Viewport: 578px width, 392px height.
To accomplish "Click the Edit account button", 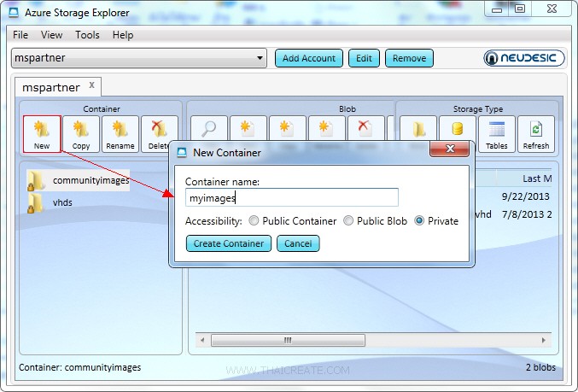I will coord(364,58).
